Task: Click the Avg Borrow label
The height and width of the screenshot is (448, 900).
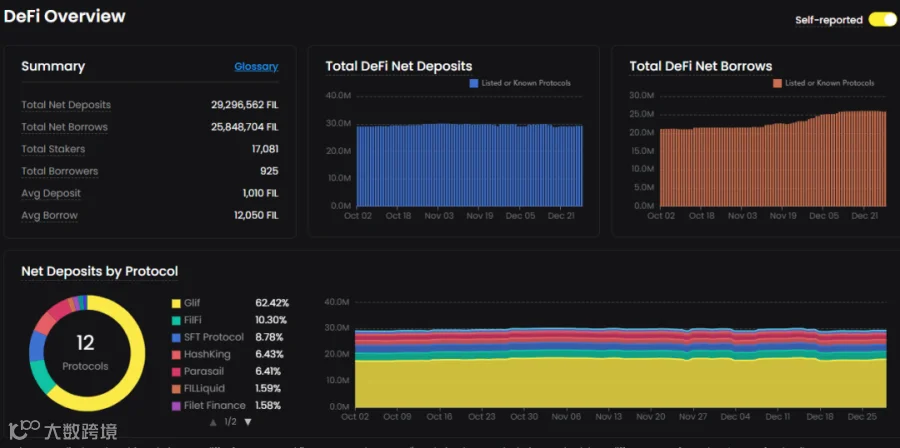Action: [49, 216]
